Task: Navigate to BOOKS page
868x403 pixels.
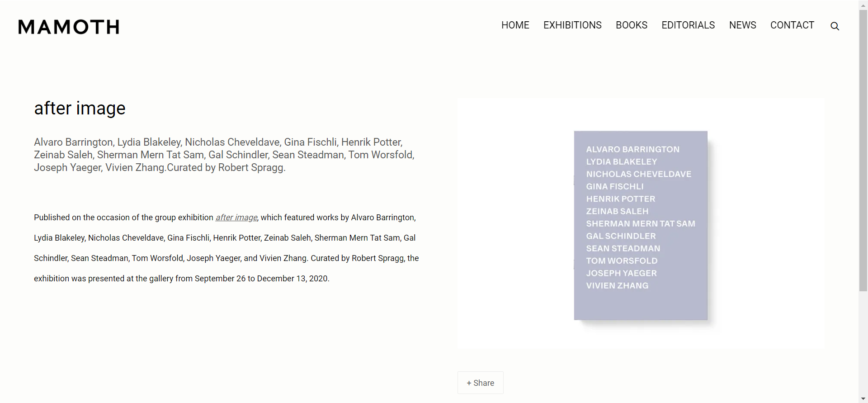Action: pyautogui.click(x=632, y=25)
